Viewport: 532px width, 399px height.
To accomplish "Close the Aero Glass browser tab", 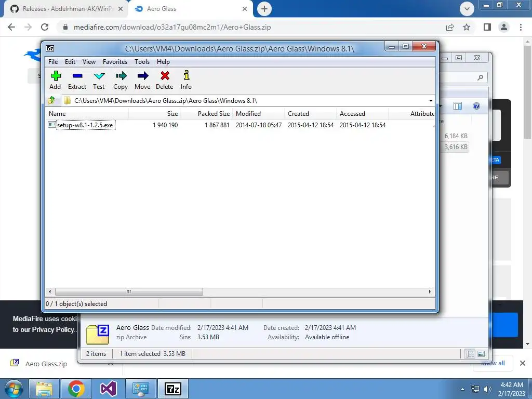I will (x=245, y=9).
